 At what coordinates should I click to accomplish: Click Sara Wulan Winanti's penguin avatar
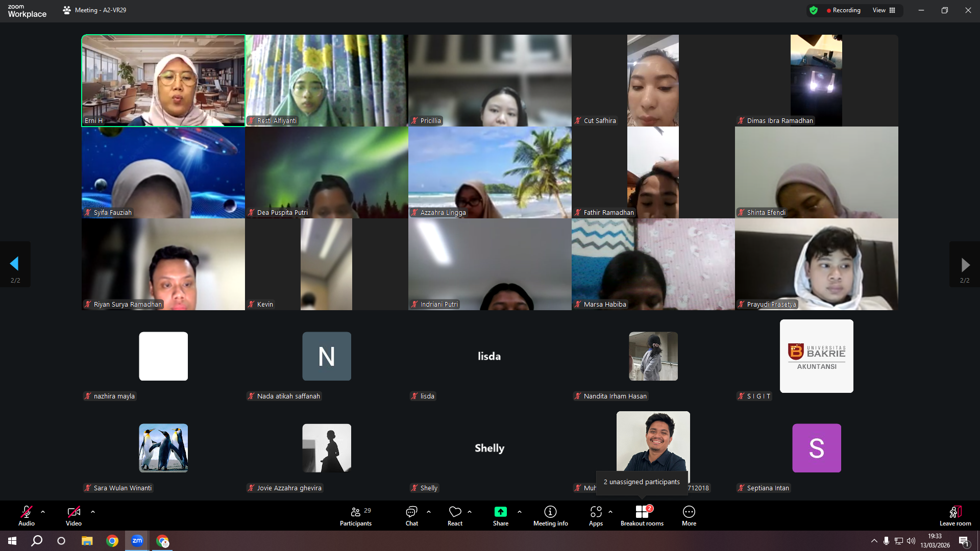[x=163, y=448]
